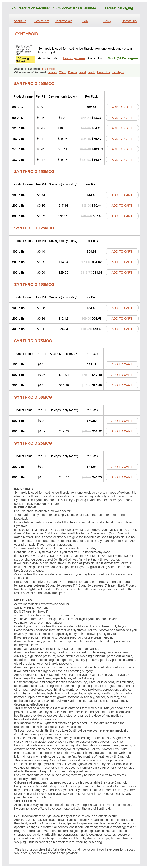Screen dimensions: 149x868
Task: Open the Contact us page
Action: (129, 21)
